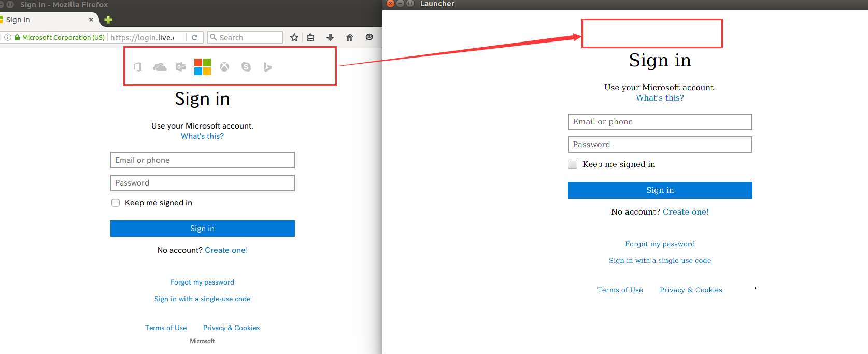Open a new tab with plus button
Screen dimensions: 868x354
[x=108, y=20]
